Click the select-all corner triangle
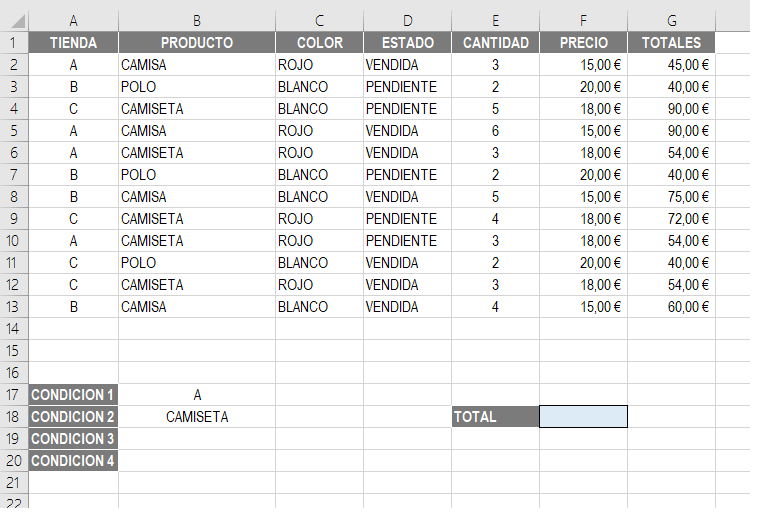763x513 pixels. click(x=18, y=21)
